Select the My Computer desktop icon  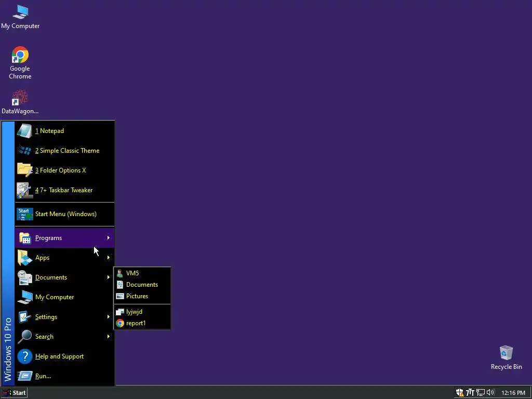(20, 17)
